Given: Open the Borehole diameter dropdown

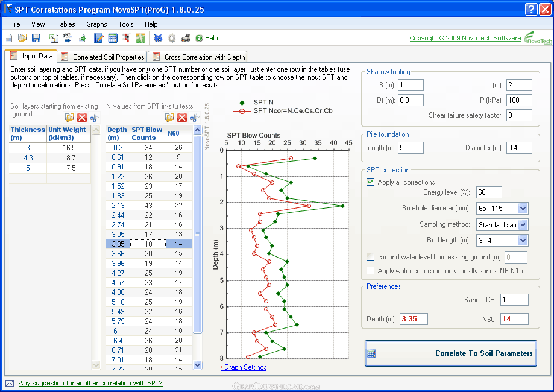Looking at the screenshot, I should 523,208.
